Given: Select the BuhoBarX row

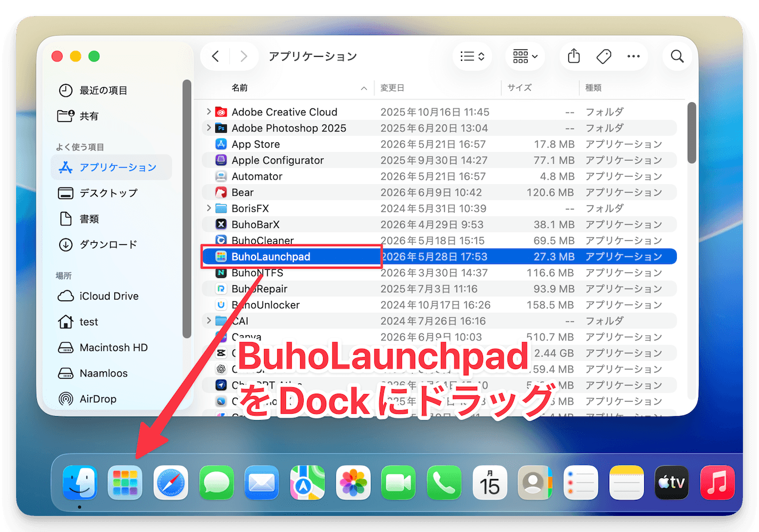Looking at the screenshot, I should click(x=439, y=224).
